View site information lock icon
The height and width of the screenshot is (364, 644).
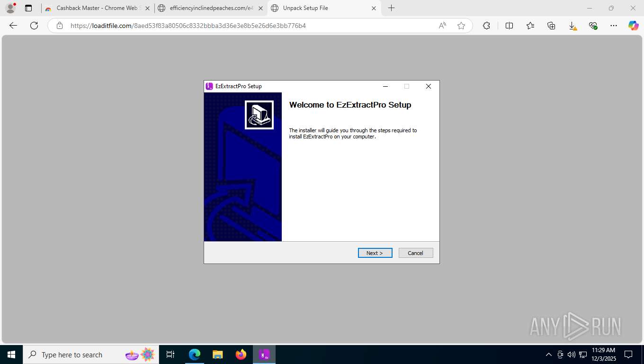click(60, 26)
